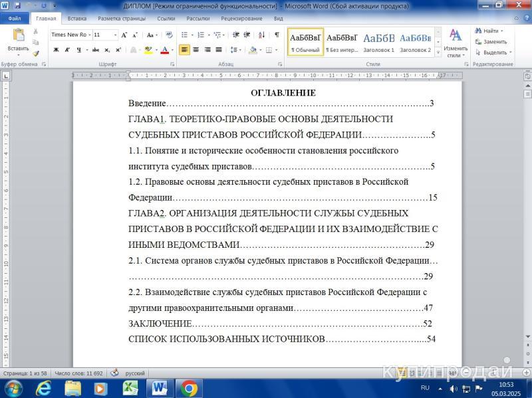Toggle italic (К) formatting
Image resolution: width=532 pixels, height=398 pixels.
[x=67, y=50]
